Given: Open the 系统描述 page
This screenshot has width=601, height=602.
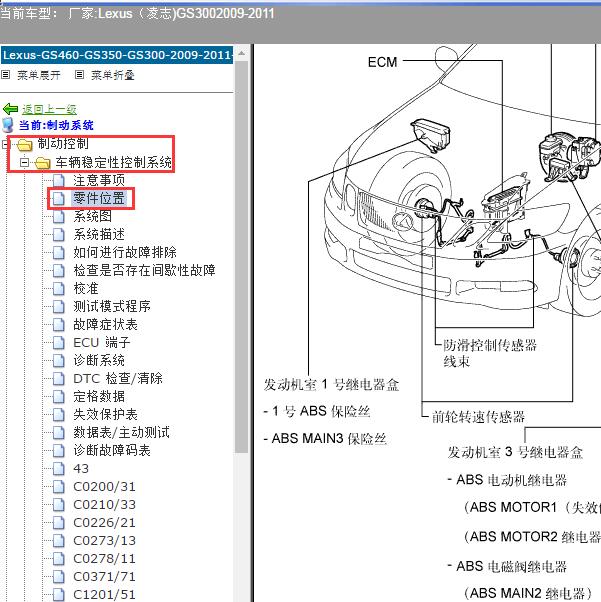Looking at the screenshot, I should [99, 234].
